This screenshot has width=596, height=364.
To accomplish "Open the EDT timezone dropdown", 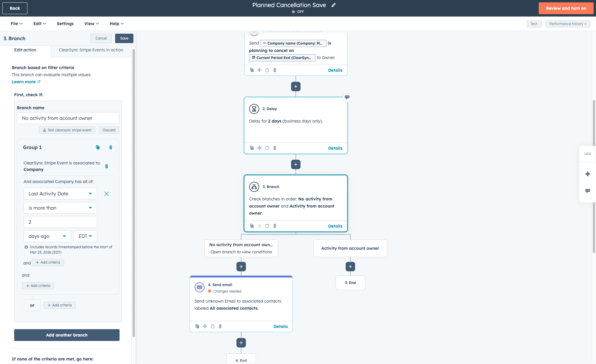I will pyautogui.click(x=85, y=236).
